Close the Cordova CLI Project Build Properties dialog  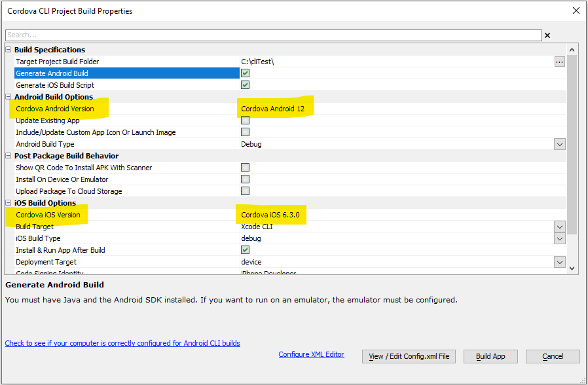[576, 10]
